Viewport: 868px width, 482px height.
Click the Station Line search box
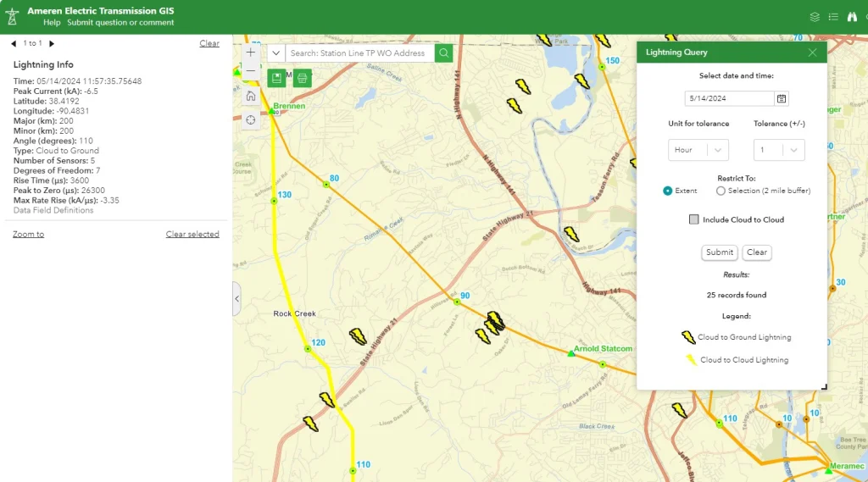click(359, 53)
